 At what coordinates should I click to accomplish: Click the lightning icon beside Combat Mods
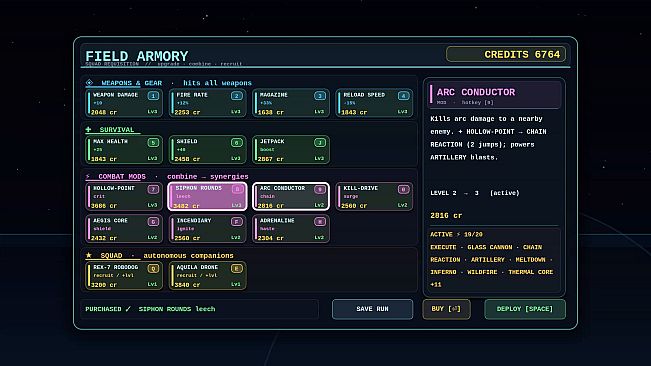pos(88,176)
